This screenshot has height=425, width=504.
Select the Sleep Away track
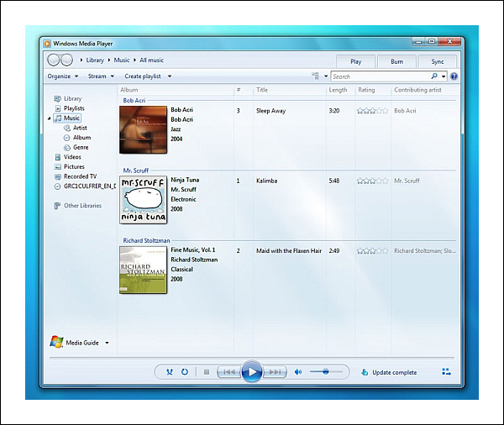(x=270, y=111)
